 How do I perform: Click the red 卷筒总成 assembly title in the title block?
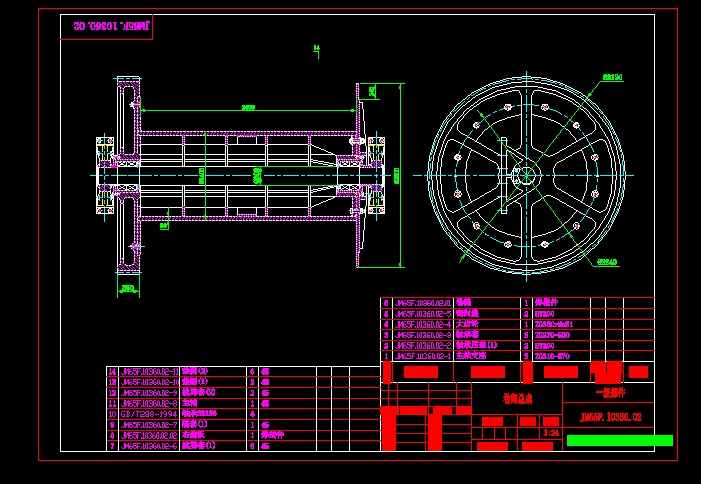pyautogui.click(x=517, y=398)
